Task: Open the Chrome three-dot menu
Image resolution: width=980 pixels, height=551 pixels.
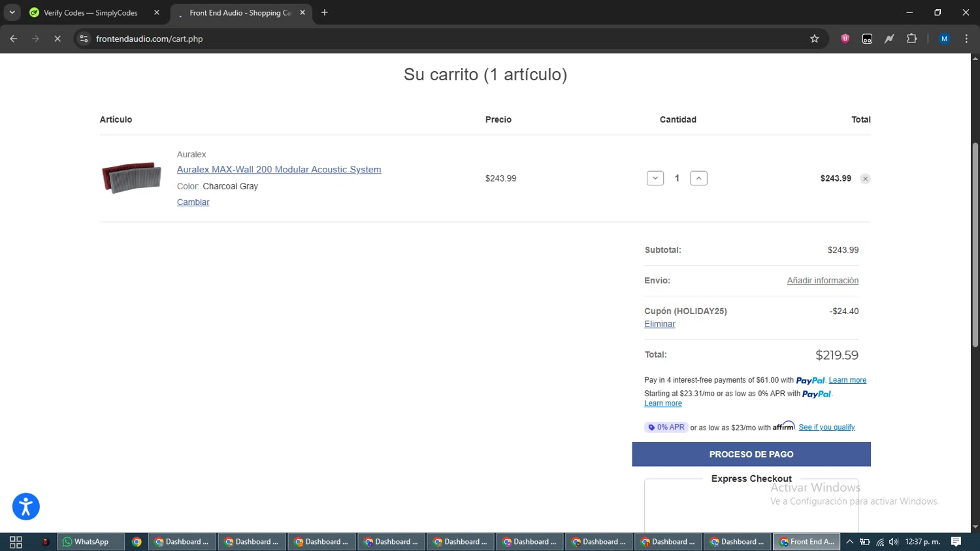Action: tap(966, 39)
